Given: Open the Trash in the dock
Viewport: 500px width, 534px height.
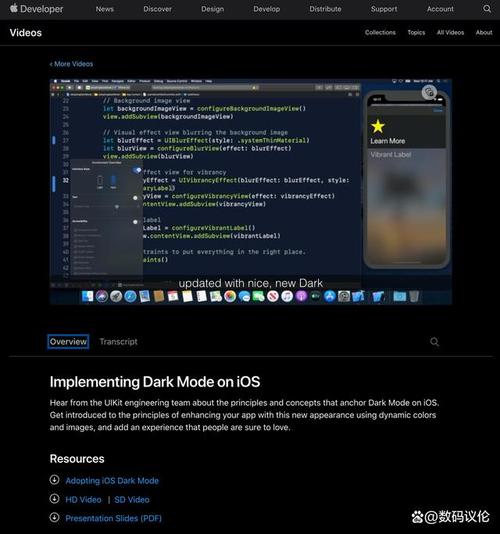Looking at the screenshot, I should point(414,296).
